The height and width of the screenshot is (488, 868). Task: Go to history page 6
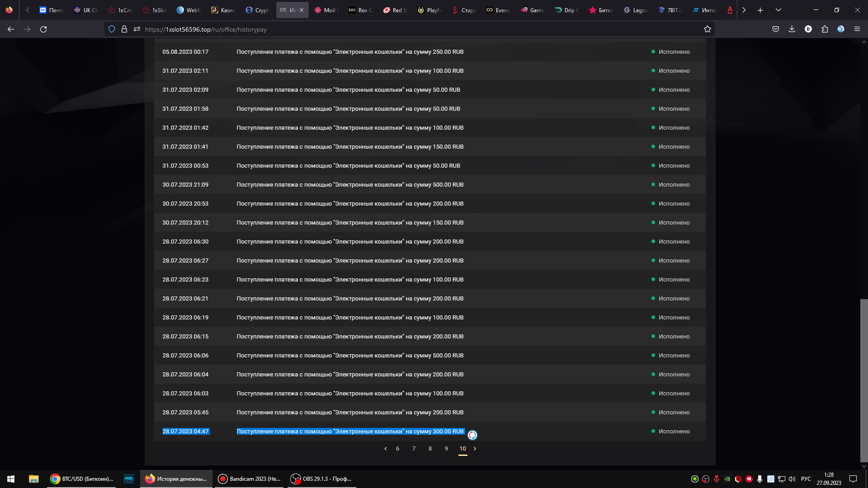pos(397,449)
